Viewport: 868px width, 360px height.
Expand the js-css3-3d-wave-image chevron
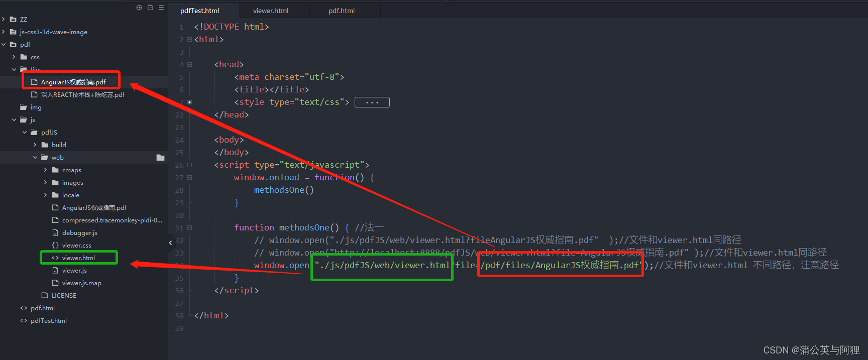pos(4,32)
